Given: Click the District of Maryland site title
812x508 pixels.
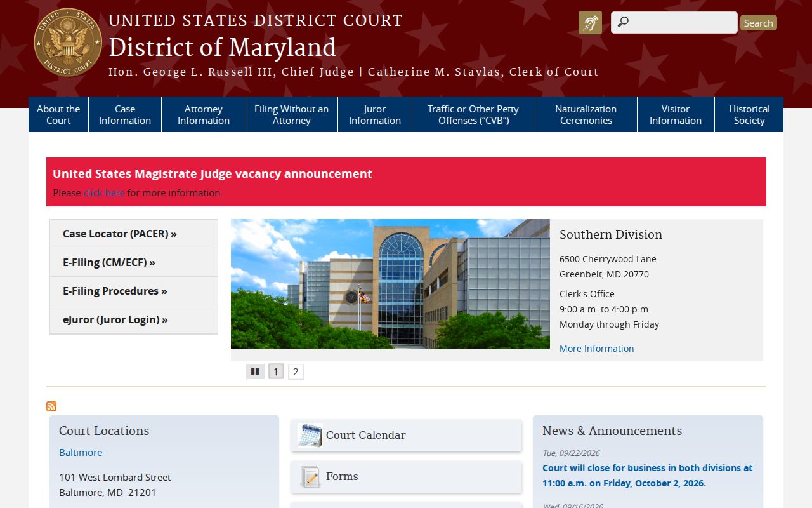Looking at the screenshot, I should coord(222,48).
